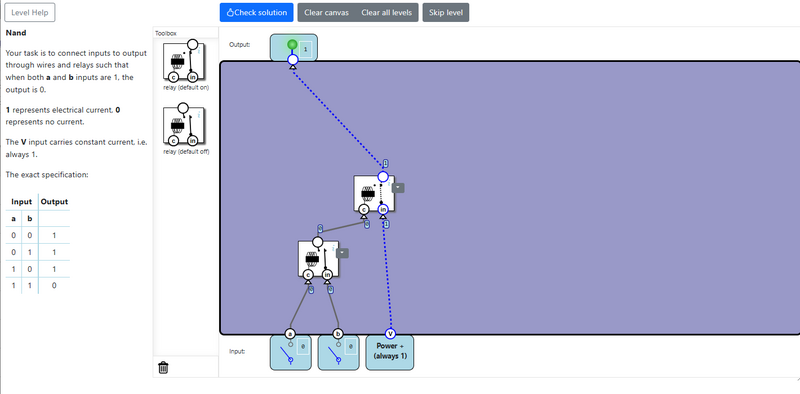Viewport: 800px width, 394px height.
Task: Click the input b connector node
Action: pos(338,334)
